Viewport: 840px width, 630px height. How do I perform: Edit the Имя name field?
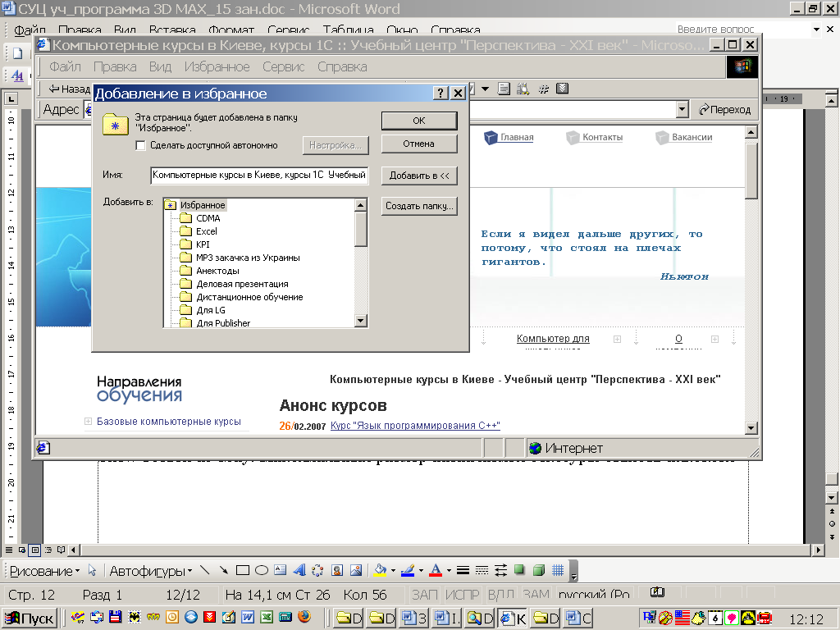259,176
